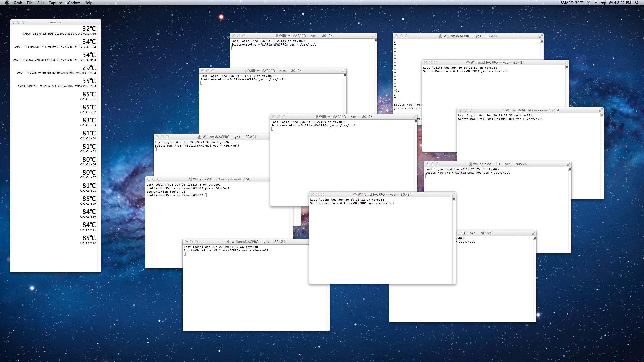Open the Window menu
This screenshot has height=362, width=644.
click(x=73, y=3)
